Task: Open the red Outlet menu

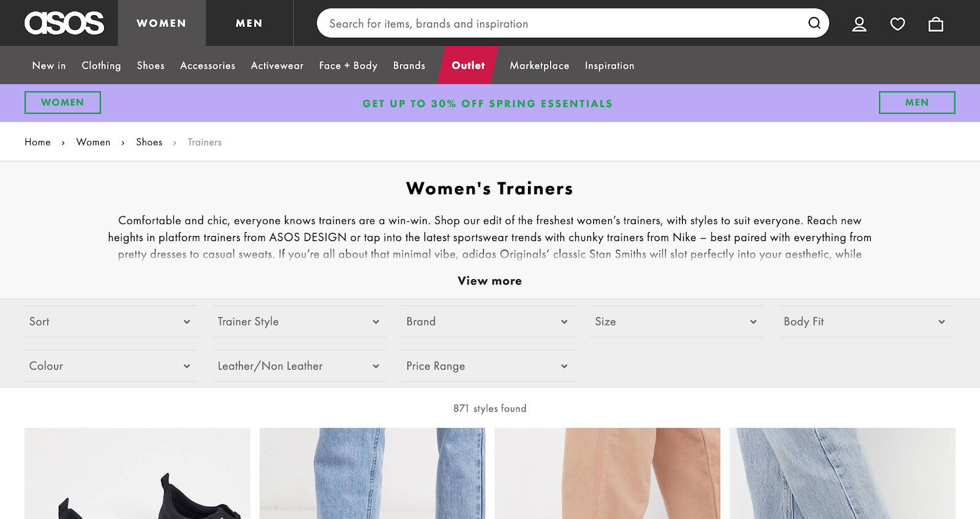Action: click(x=468, y=65)
